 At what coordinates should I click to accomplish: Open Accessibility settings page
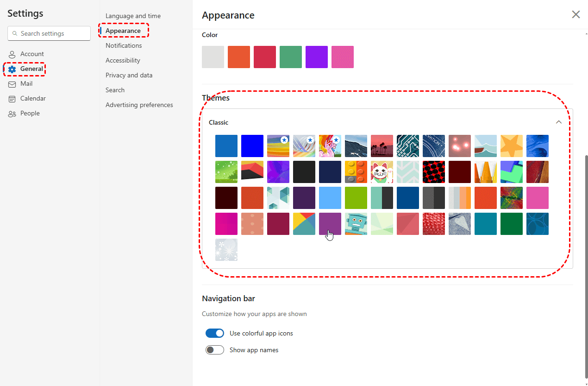(x=123, y=61)
